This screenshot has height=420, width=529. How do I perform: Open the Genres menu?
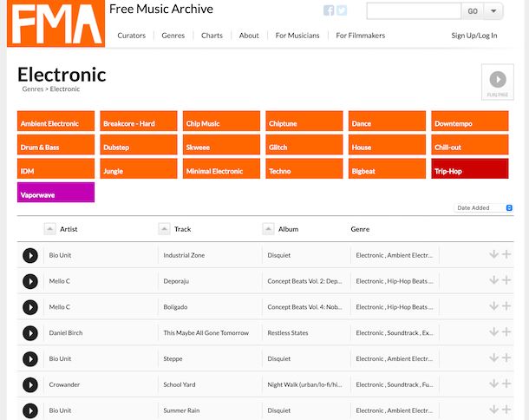[173, 36]
